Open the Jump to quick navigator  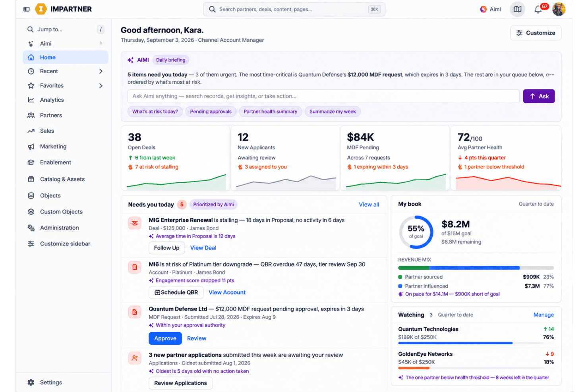(x=66, y=29)
